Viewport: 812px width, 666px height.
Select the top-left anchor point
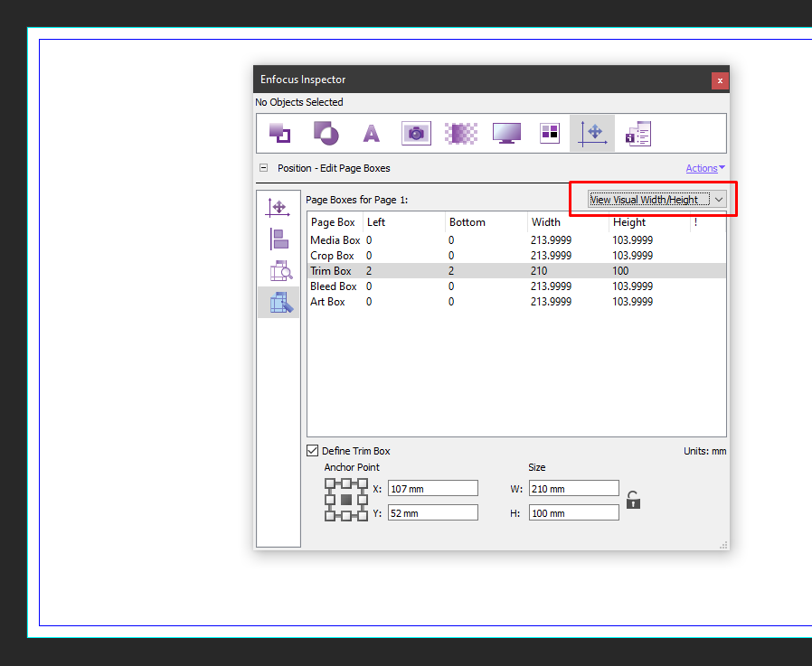(x=330, y=483)
